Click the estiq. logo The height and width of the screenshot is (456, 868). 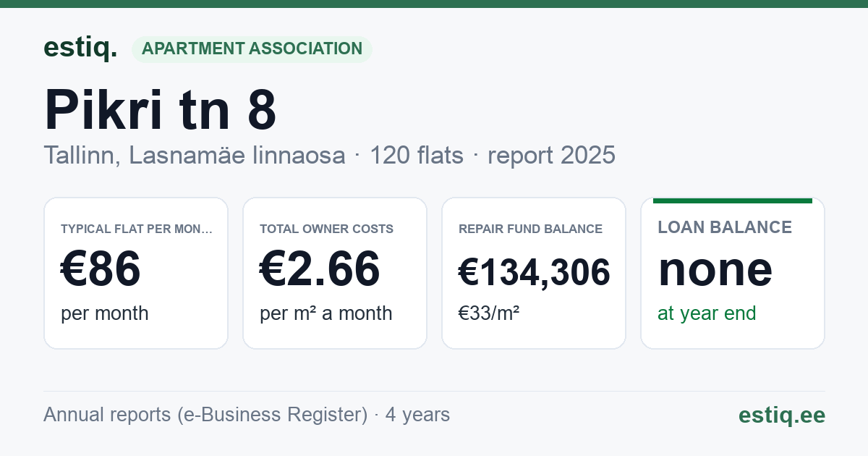coord(80,48)
